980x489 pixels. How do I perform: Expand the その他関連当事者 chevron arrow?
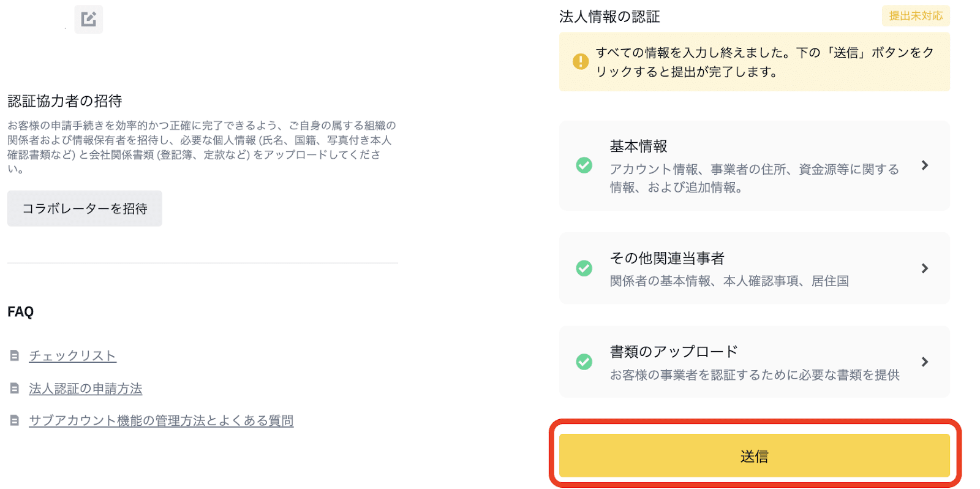coord(925,268)
